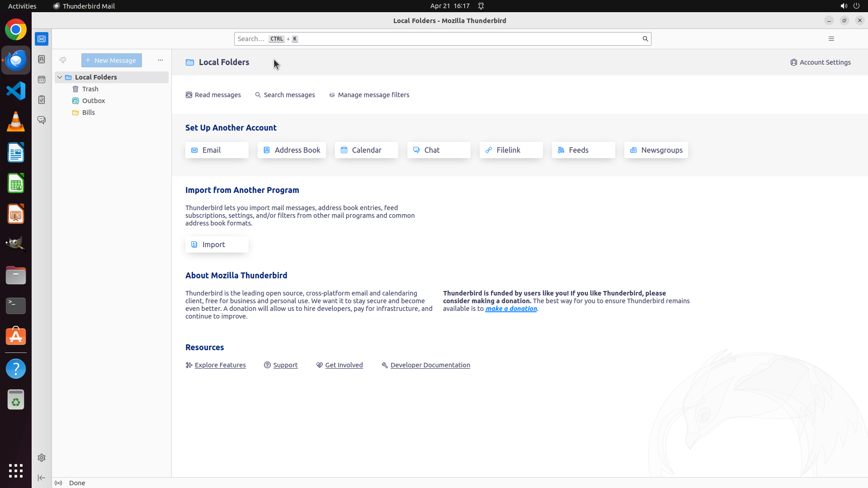This screenshot has height=488, width=868.
Task: Collapse the spaces toolbar
Action: click(42, 478)
